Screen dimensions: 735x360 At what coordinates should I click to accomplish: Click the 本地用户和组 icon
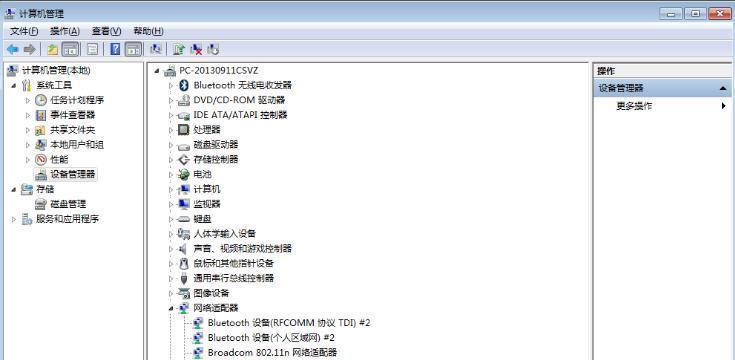[41, 145]
